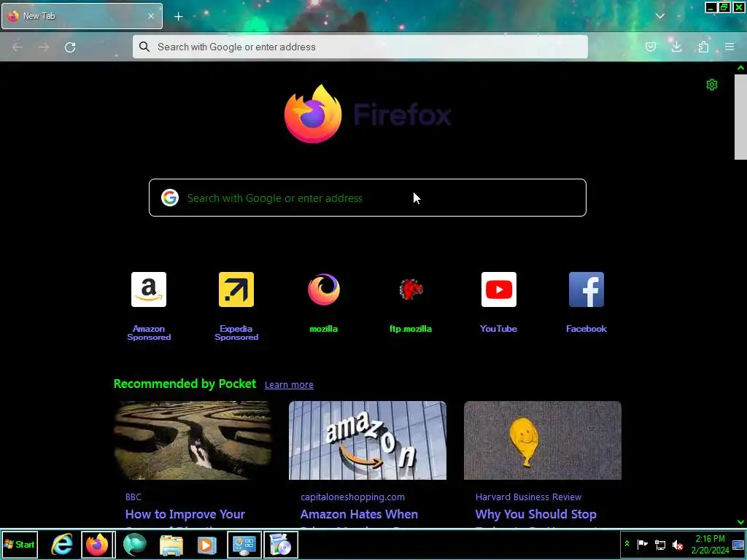The width and height of the screenshot is (747, 560).
Task: Click the Forward navigation arrow
Action: [44, 47]
